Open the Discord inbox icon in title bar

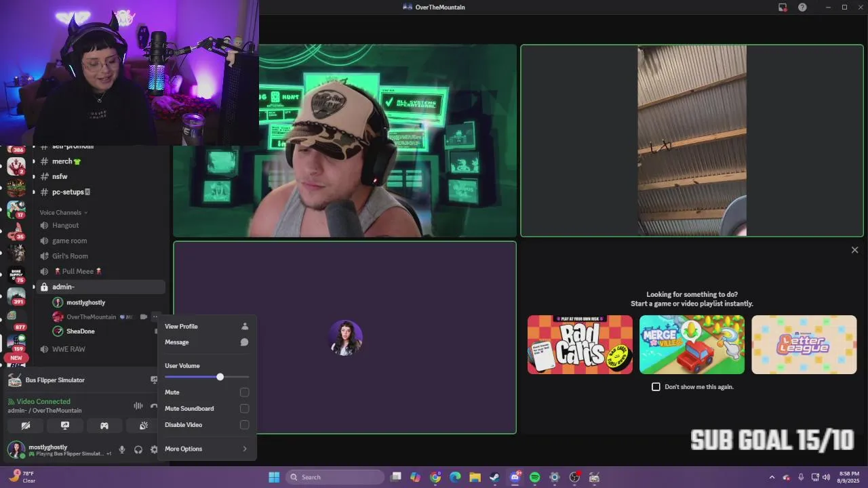point(783,7)
